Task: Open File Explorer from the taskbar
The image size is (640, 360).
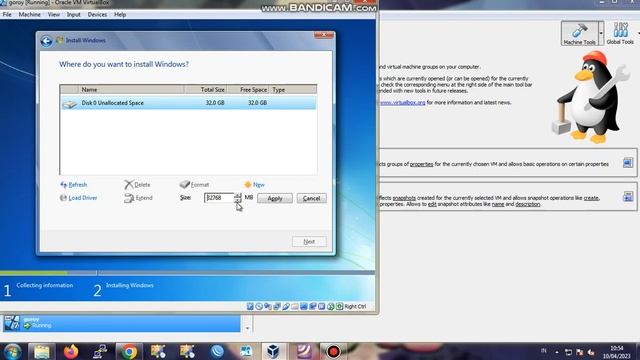Action: pos(41,351)
